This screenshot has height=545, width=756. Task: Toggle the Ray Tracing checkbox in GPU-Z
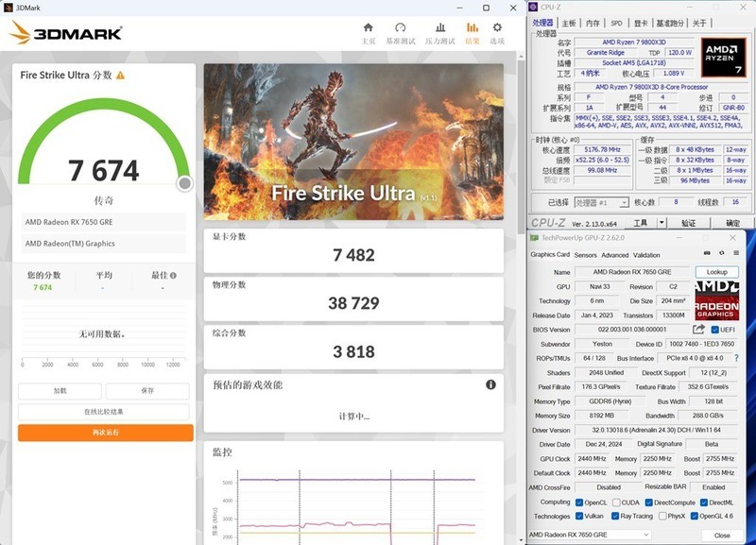[615, 516]
